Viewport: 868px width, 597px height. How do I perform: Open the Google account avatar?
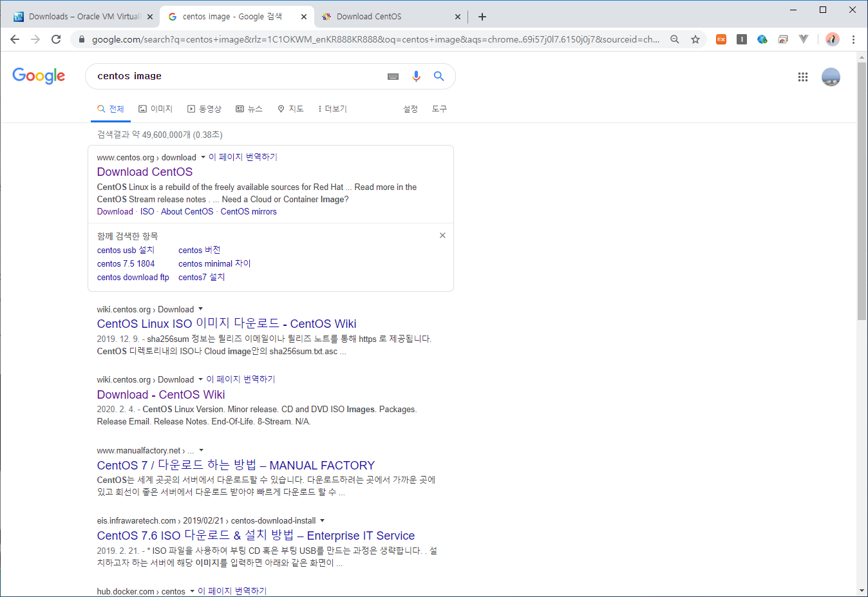[x=831, y=77]
